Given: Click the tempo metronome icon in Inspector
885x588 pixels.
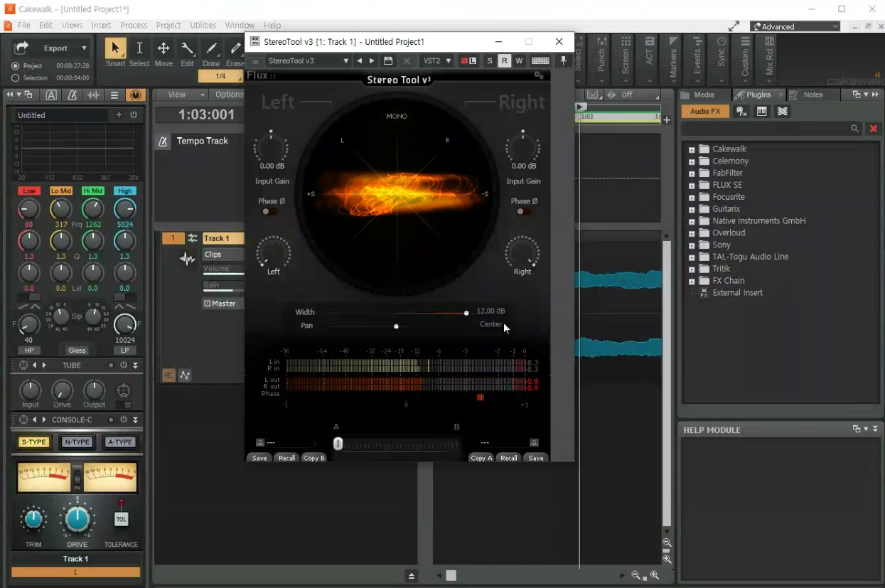Looking at the screenshot, I should [x=72, y=95].
